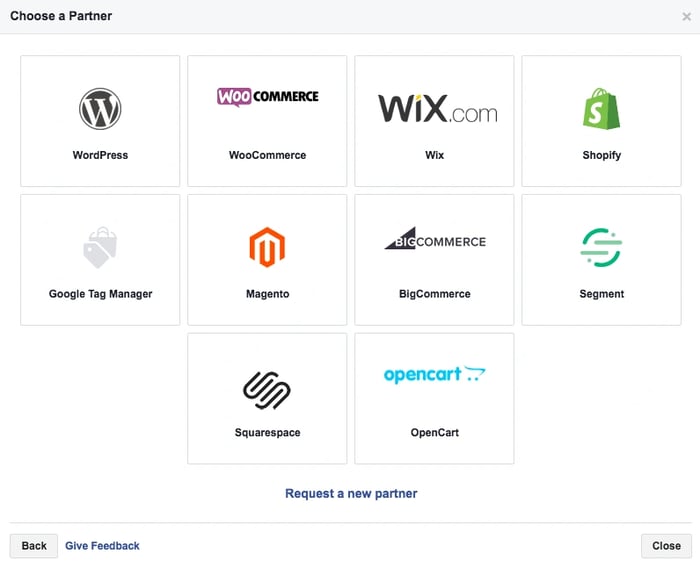
Task: Dismiss dialog with the X icon
Action: [x=686, y=17]
